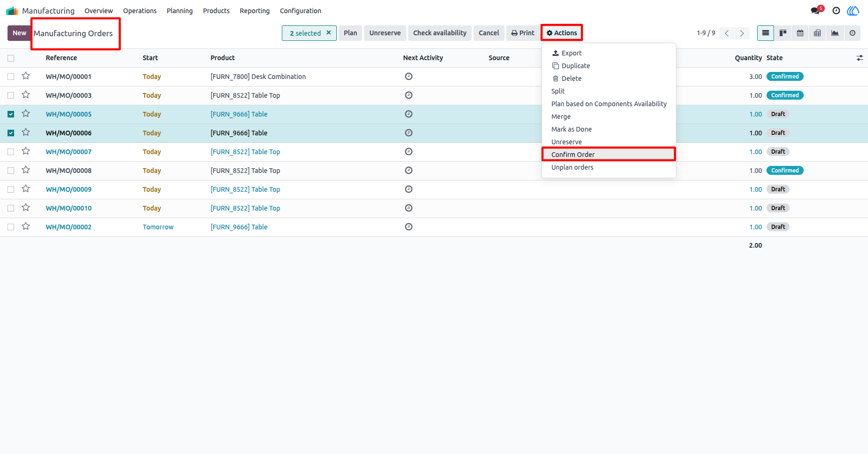Open the WH/MO/00009 reference link
Image resolution: width=868 pixels, height=454 pixels.
(x=69, y=189)
